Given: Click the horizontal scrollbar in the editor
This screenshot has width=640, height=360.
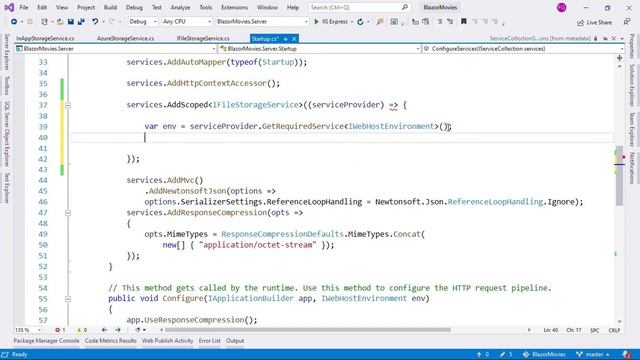Looking at the screenshot, I should click(308, 330).
